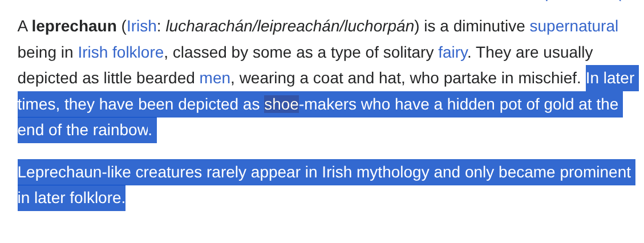
Task: Click the word creatures in second paragraph
Action: click(169, 172)
